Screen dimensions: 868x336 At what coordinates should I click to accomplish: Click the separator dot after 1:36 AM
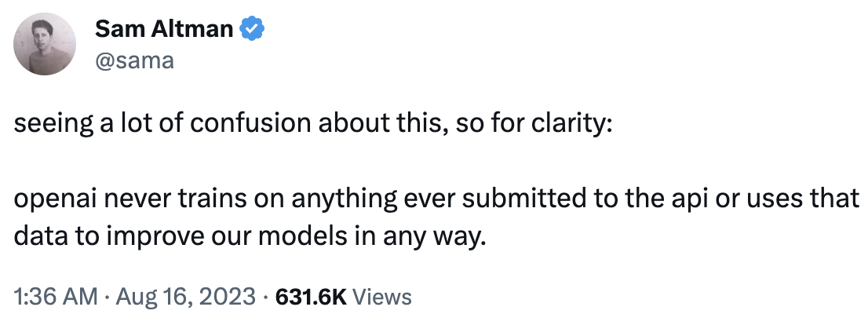(109, 297)
